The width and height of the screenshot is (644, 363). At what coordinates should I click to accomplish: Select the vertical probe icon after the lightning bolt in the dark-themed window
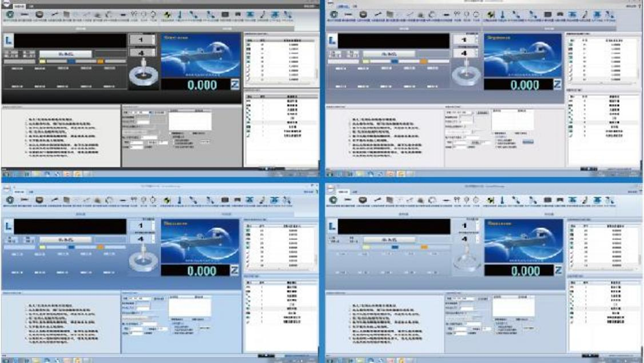pos(180,15)
